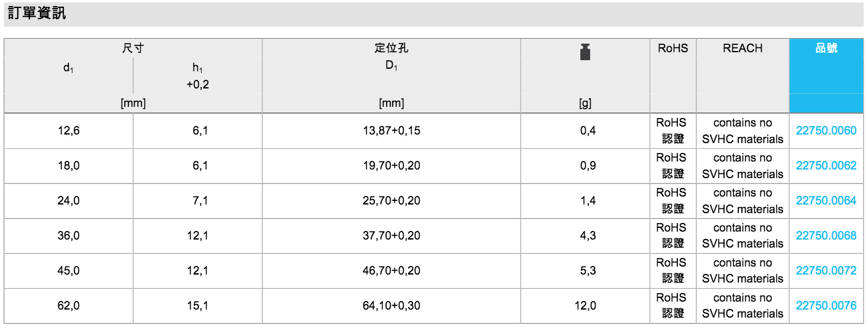Open part number 22750.0076 link
The width and height of the screenshot is (868, 328).
coord(826,305)
